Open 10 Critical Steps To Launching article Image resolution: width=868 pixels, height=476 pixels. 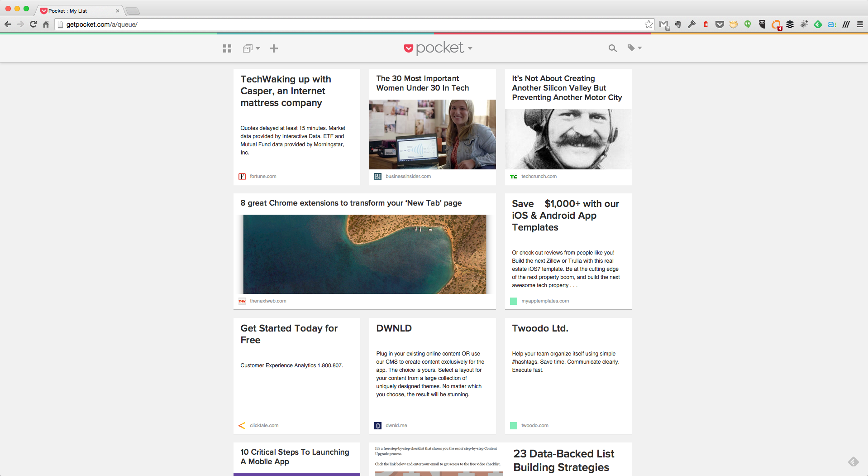(x=295, y=457)
